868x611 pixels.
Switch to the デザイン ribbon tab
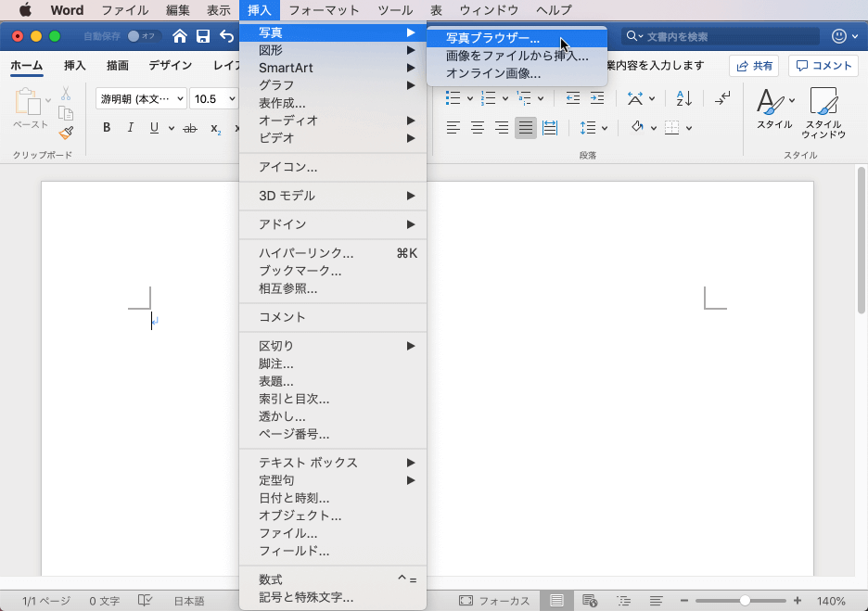pos(171,65)
